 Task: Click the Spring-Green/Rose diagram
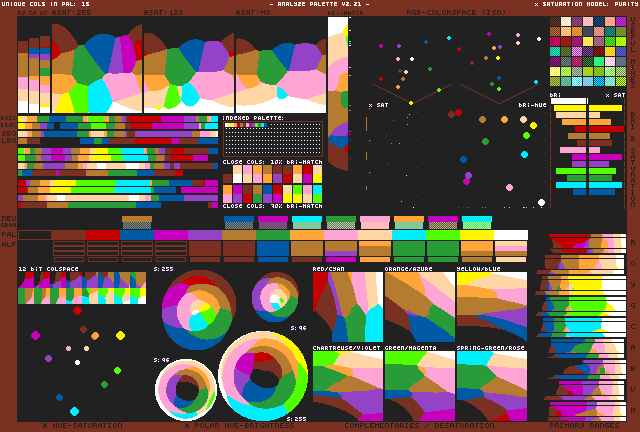pyautogui.click(x=491, y=386)
